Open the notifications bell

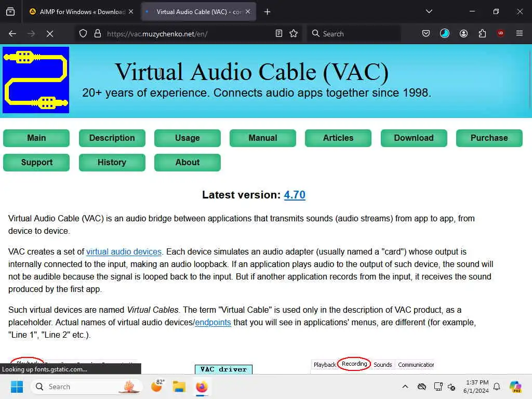497,387
